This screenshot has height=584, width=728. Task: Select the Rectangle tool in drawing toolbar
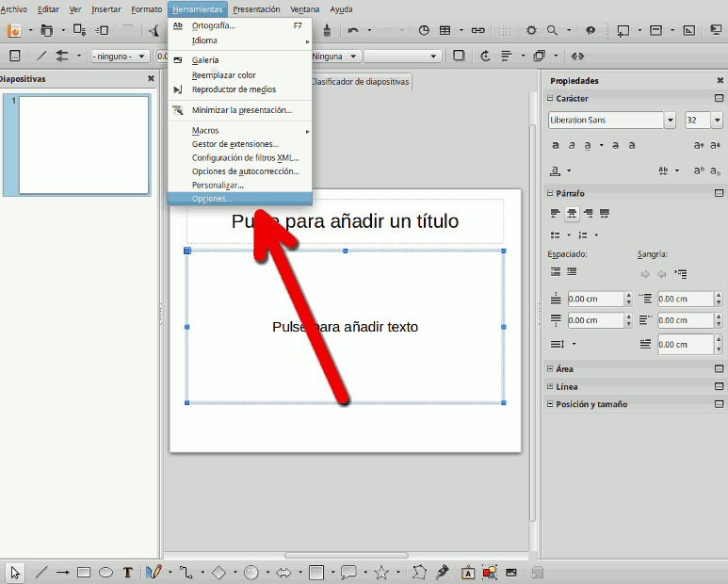(x=84, y=572)
